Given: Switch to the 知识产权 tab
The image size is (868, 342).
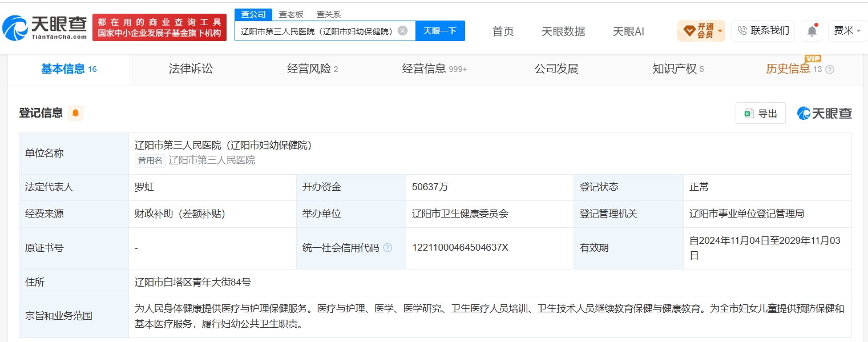Looking at the screenshot, I should click(x=678, y=69).
